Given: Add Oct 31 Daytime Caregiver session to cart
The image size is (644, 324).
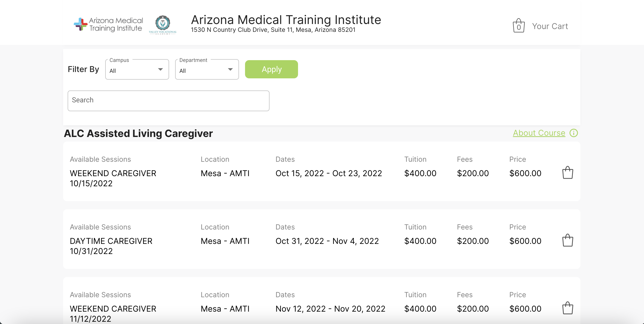Looking at the screenshot, I should pos(568,241).
